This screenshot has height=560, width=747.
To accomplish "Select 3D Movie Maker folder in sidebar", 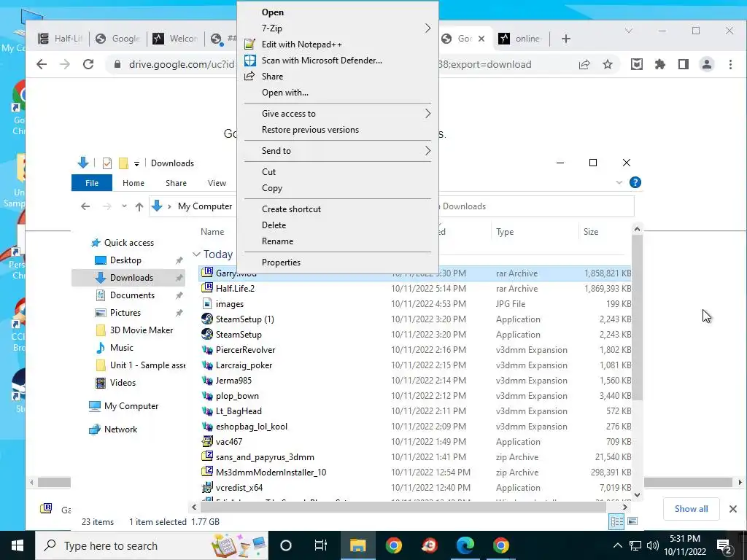I will click(141, 330).
